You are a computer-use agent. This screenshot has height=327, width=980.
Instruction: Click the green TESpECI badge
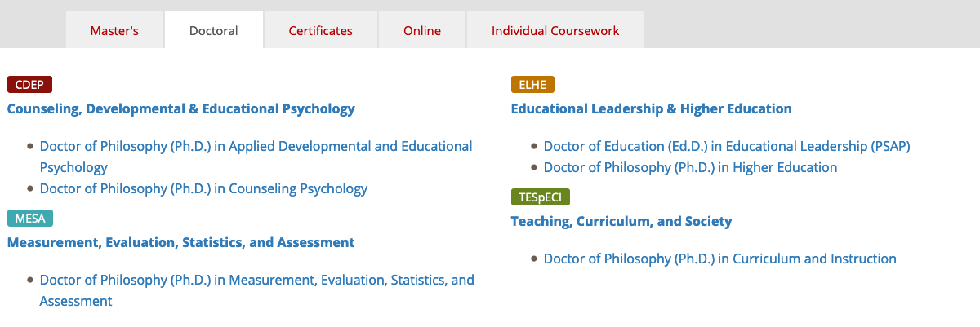click(x=540, y=197)
